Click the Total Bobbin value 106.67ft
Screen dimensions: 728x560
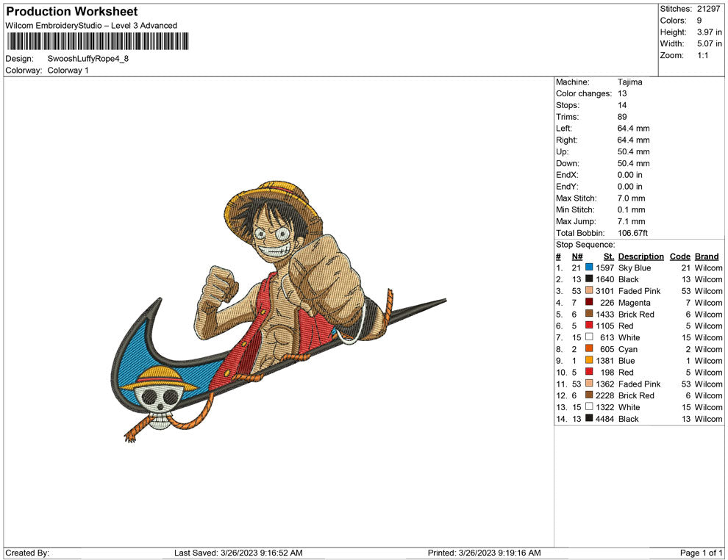(x=632, y=233)
